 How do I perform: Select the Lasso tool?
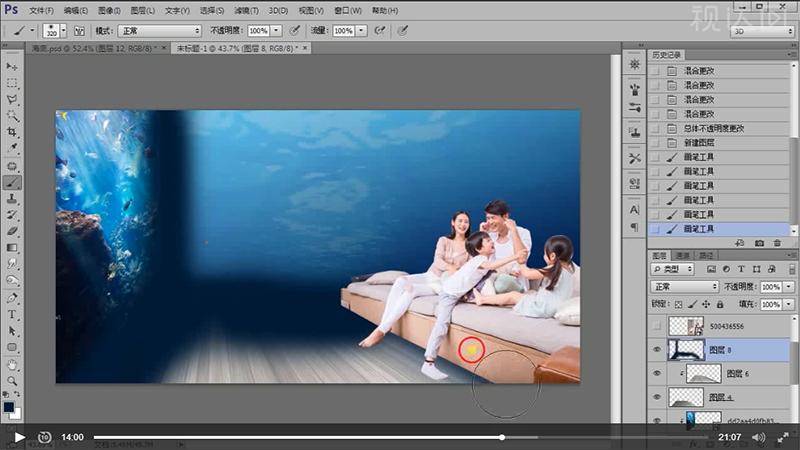[12, 99]
